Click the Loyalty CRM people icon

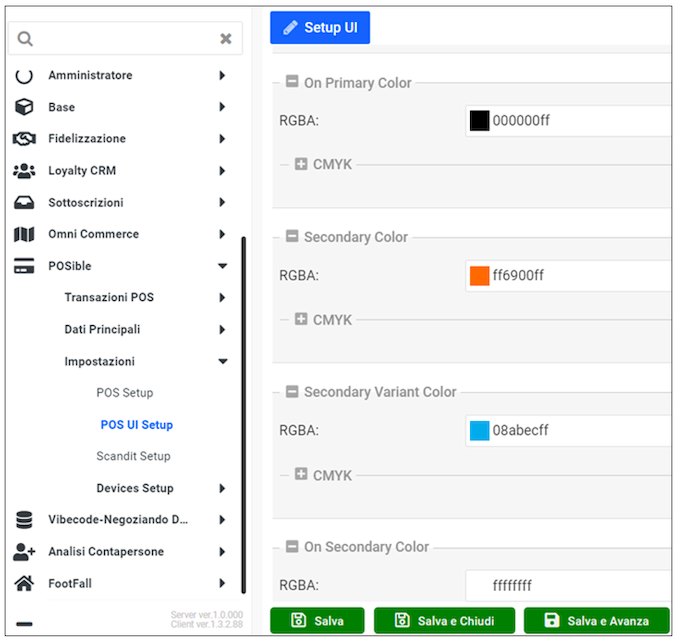point(25,171)
